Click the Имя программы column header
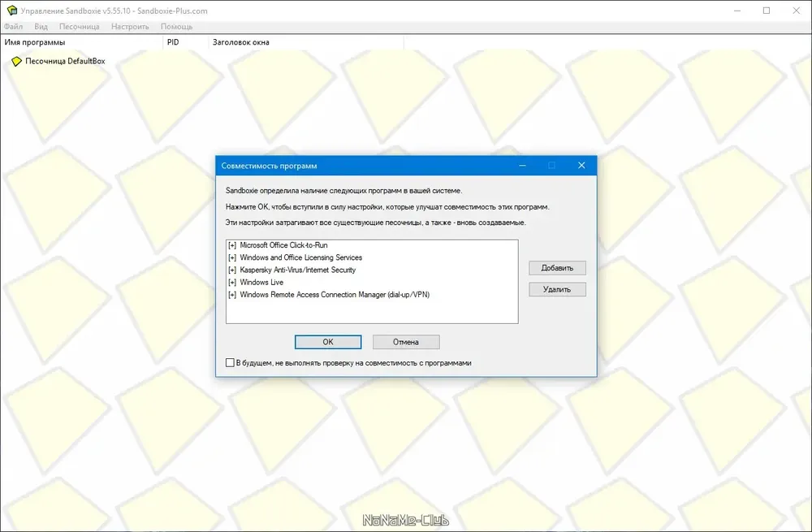This screenshot has height=532, width=812. point(82,42)
